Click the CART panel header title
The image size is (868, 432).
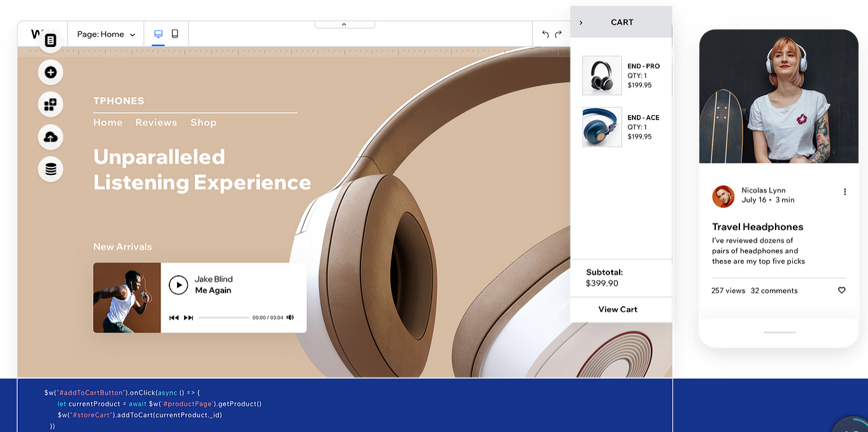[622, 22]
